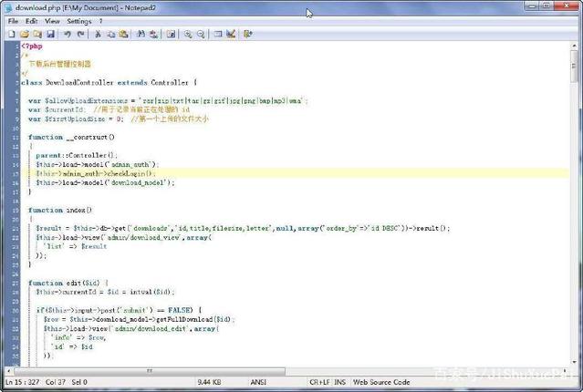Click the Open file toolbar icon
The width and height of the screenshot is (583, 392).
[x=25, y=34]
